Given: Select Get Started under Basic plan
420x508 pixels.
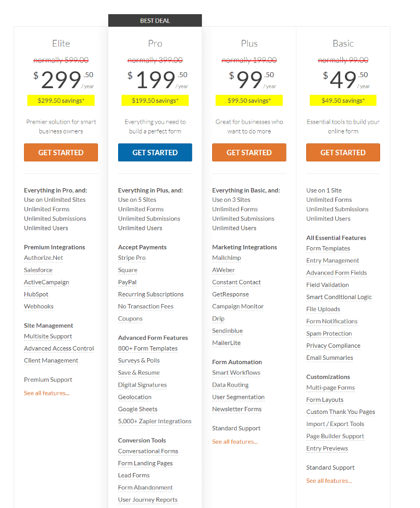Looking at the screenshot, I should click(343, 152).
